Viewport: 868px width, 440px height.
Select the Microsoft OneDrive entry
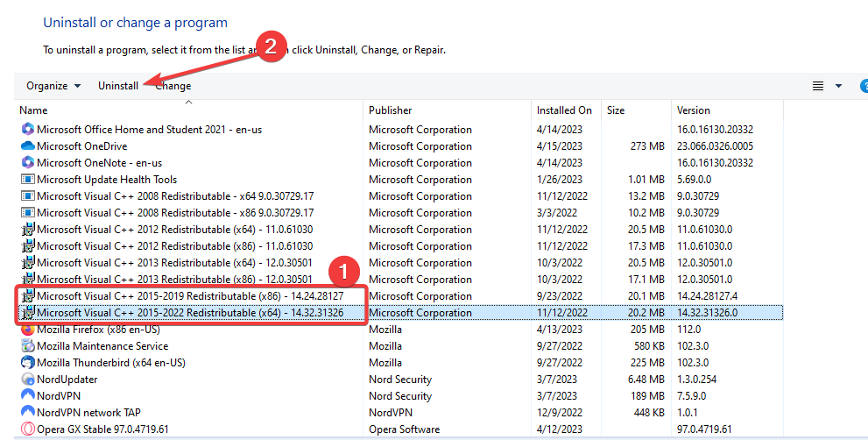click(82, 145)
